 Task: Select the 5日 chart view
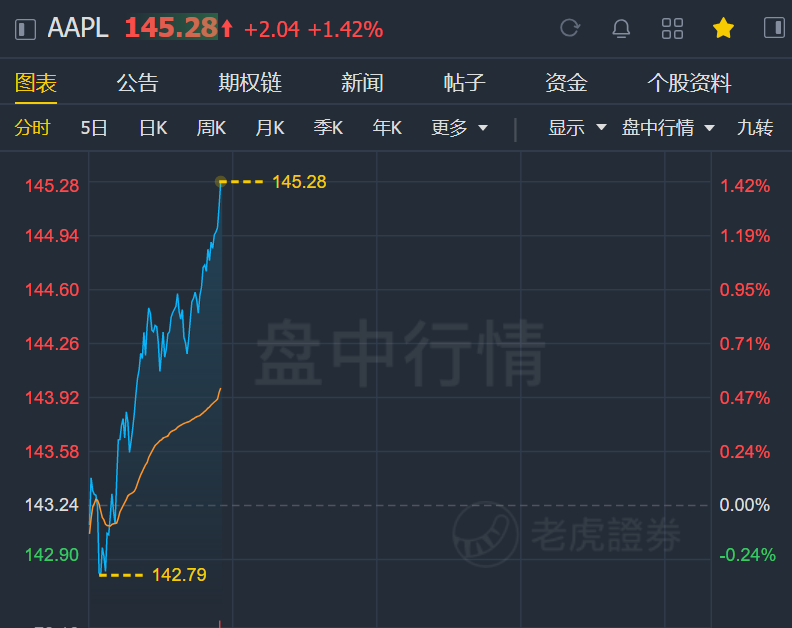94,128
